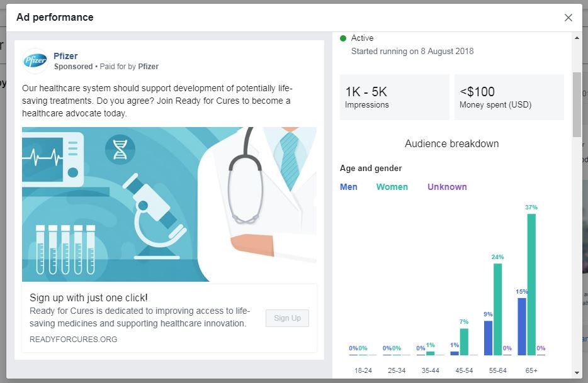This screenshot has width=588, height=383.
Task: Click the Paid for by Pfizer text
Action: (x=129, y=66)
